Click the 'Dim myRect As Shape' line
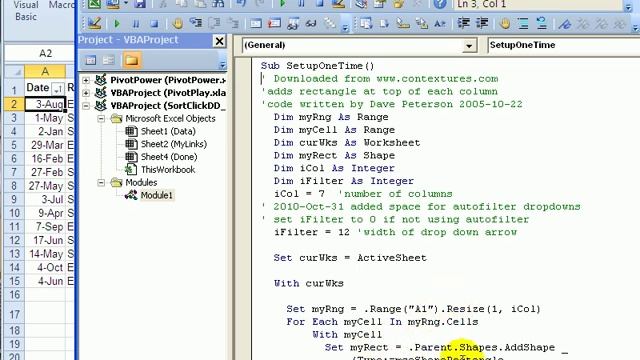 click(334, 156)
